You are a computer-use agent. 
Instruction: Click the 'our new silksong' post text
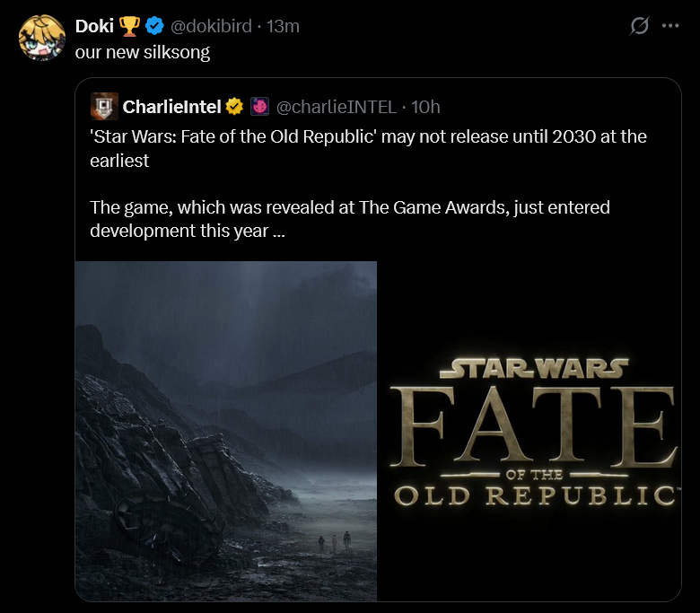[143, 52]
